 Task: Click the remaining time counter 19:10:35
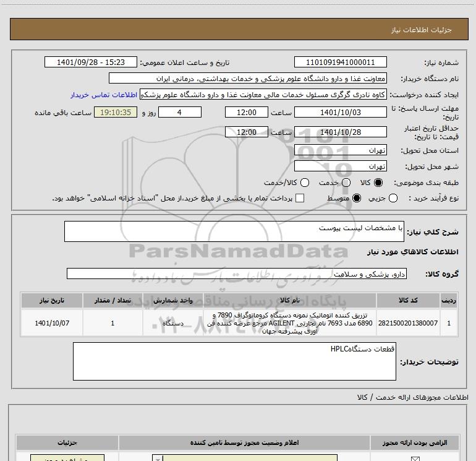pos(116,112)
